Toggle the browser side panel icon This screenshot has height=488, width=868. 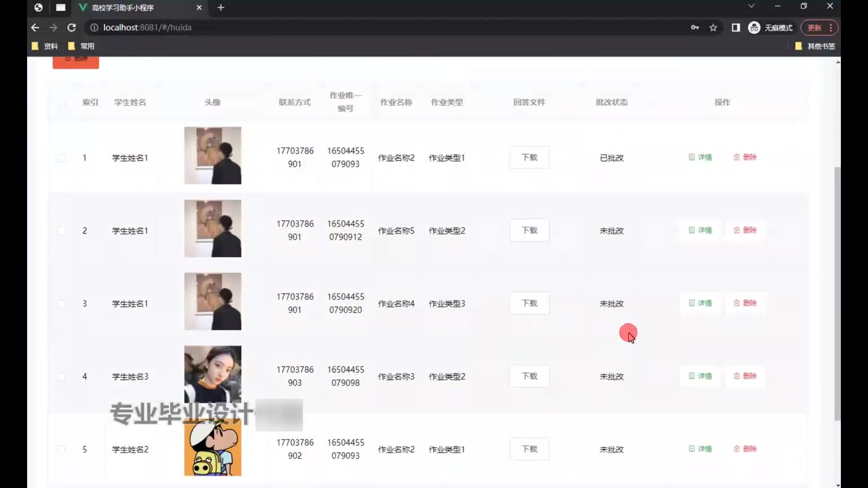tap(736, 28)
